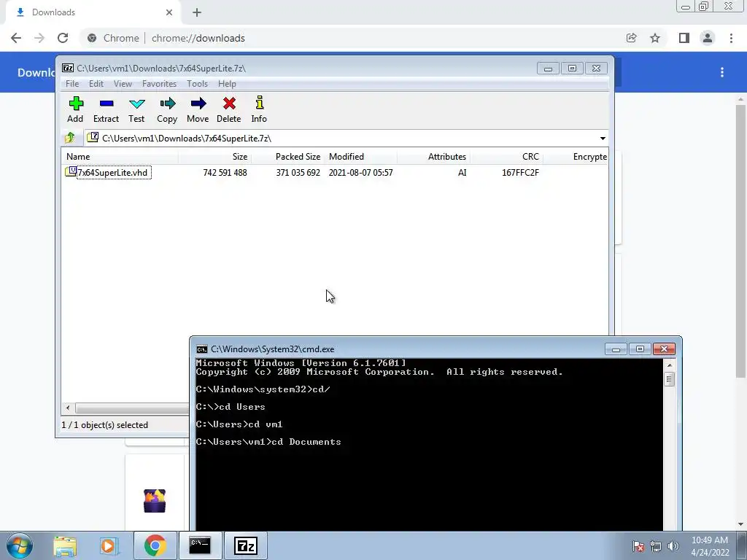The image size is (747, 560).
Task: Click the Add button in 7-Zip toolbar
Action: click(x=75, y=110)
